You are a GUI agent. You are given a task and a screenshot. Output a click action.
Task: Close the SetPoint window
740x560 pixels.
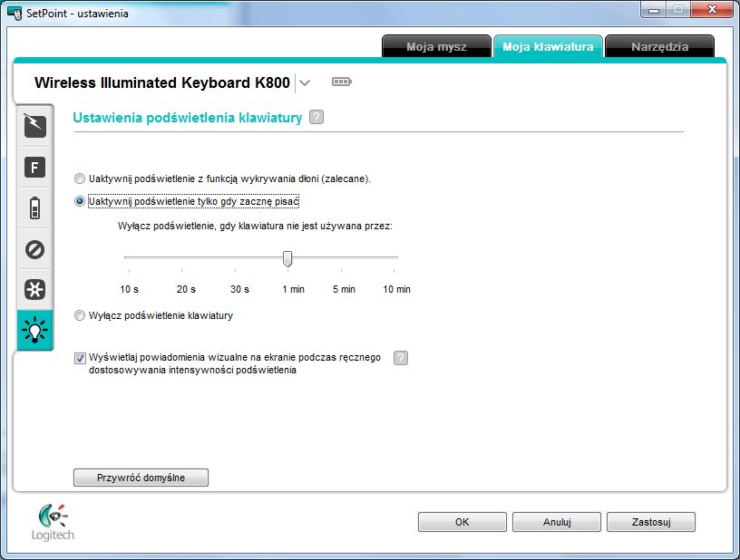pos(712,10)
